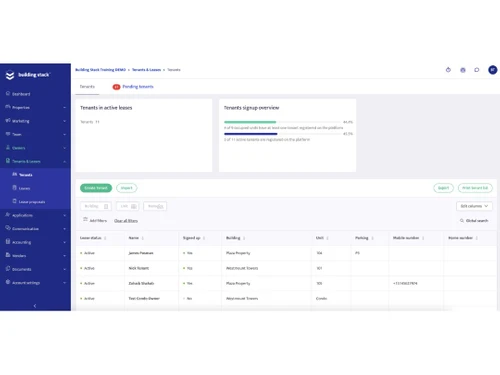Click the Building Stack Training DEMO breadcrumb
500x375 pixels.
pyautogui.click(x=100, y=70)
